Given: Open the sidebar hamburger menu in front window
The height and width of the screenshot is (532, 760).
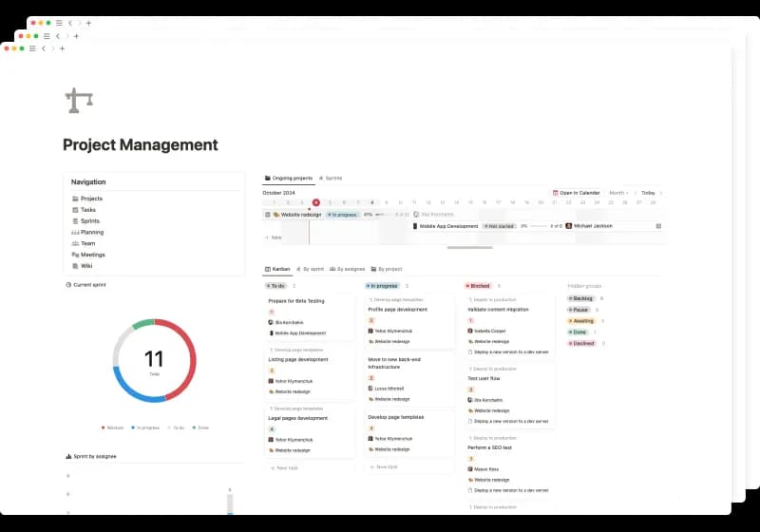Looking at the screenshot, I should click(31, 48).
